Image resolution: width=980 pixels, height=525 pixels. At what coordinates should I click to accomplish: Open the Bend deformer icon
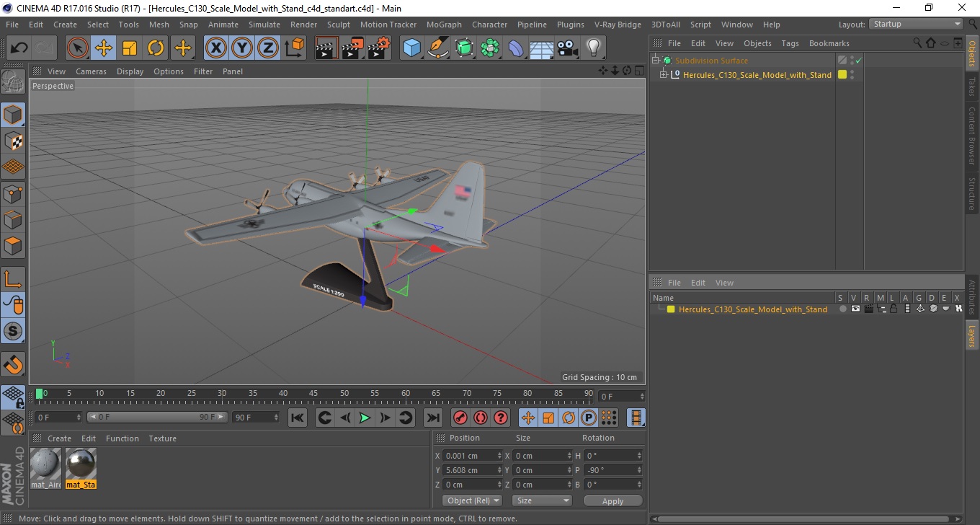pyautogui.click(x=516, y=48)
